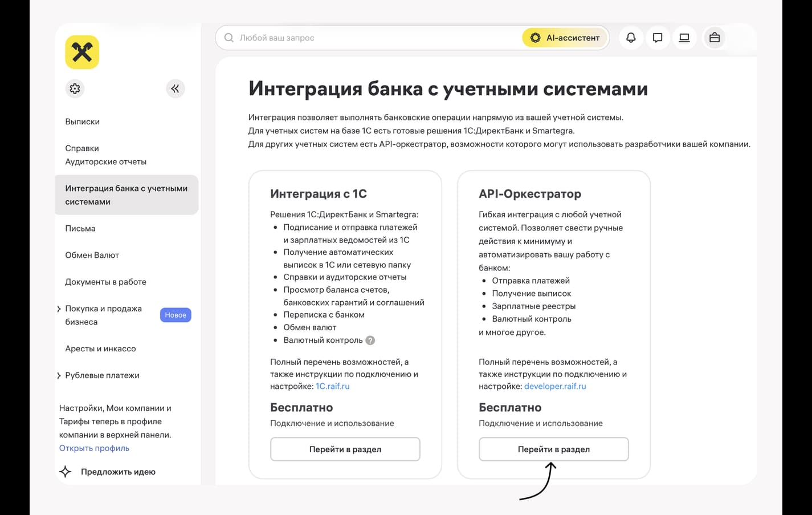812x515 pixels.
Task: Click the Отправка платежей list item
Action: 531,281
